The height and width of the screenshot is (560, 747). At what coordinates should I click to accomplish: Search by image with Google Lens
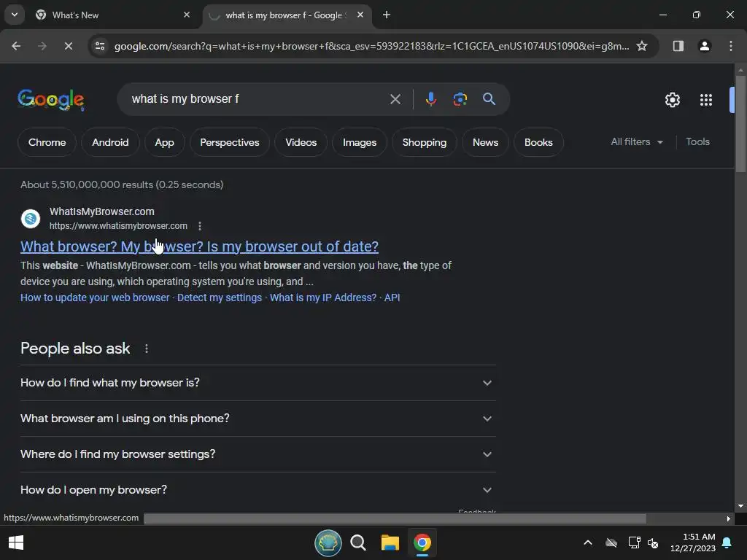tap(460, 99)
